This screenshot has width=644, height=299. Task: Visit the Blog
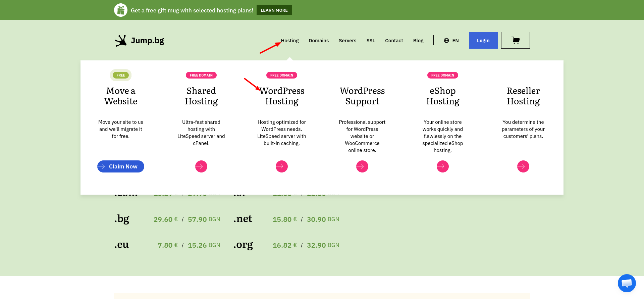pos(418,41)
